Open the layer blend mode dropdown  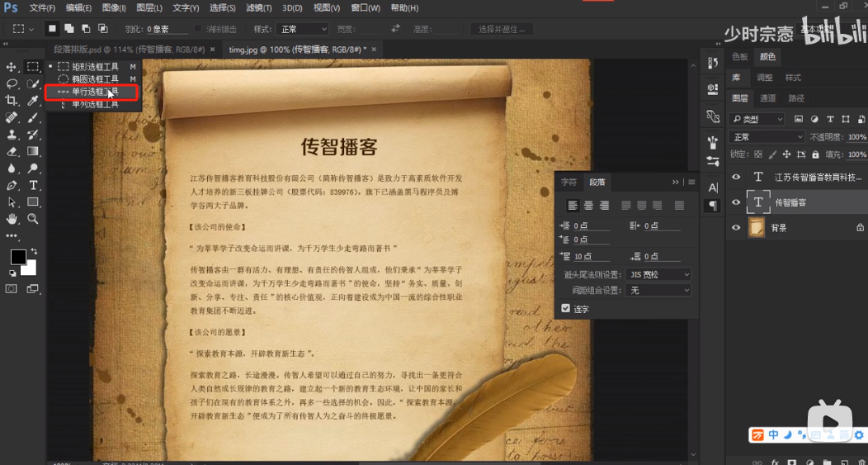click(767, 136)
